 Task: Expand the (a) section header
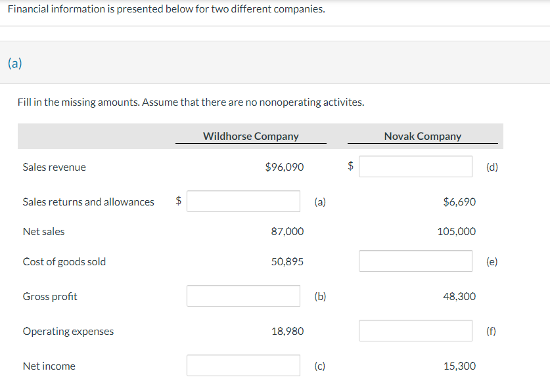[x=14, y=63]
